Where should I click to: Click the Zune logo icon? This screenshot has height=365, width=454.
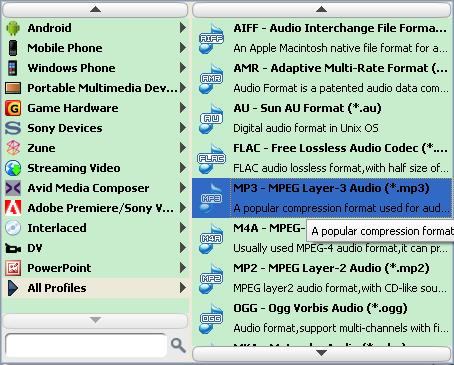[x=13, y=148]
